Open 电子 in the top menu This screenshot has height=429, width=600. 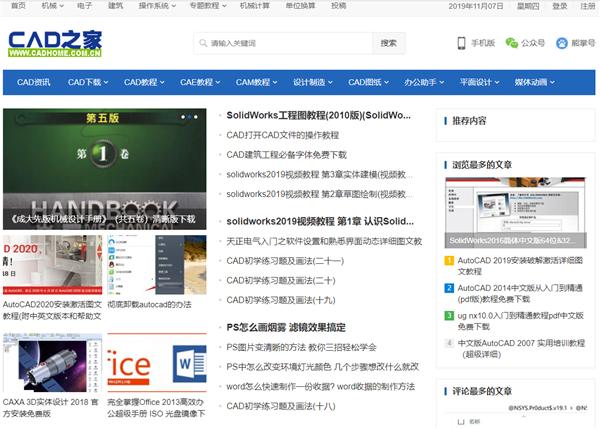tap(85, 6)
